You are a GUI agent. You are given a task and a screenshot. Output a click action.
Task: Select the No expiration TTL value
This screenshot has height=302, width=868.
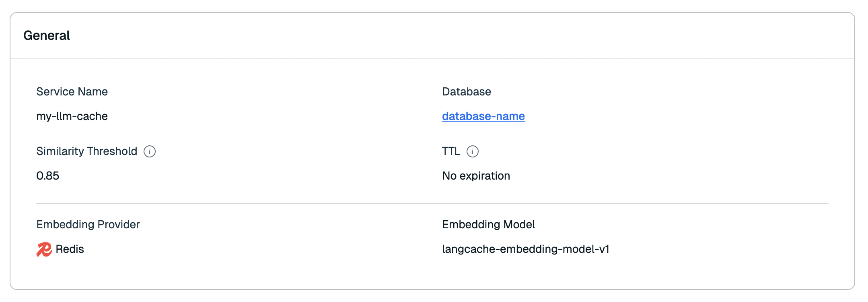[476, 176]
